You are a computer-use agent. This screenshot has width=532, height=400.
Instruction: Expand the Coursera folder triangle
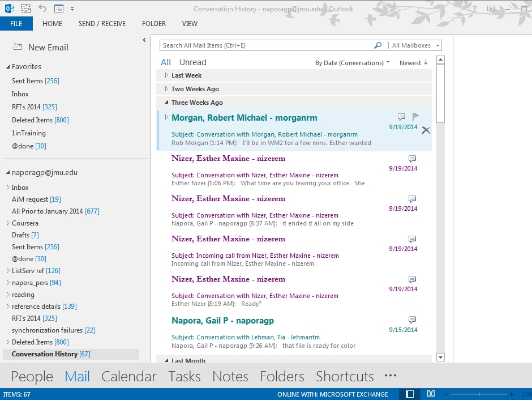[x=8, y=223]
